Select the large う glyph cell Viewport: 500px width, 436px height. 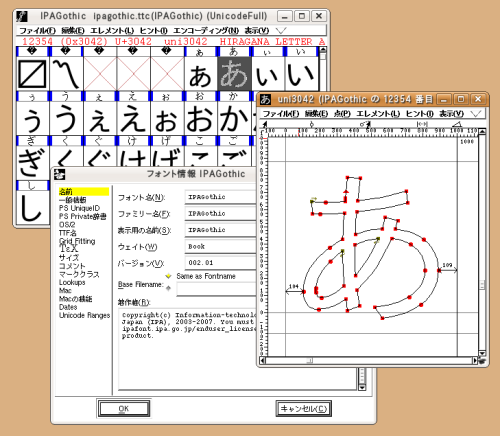(x=66, y=118)
